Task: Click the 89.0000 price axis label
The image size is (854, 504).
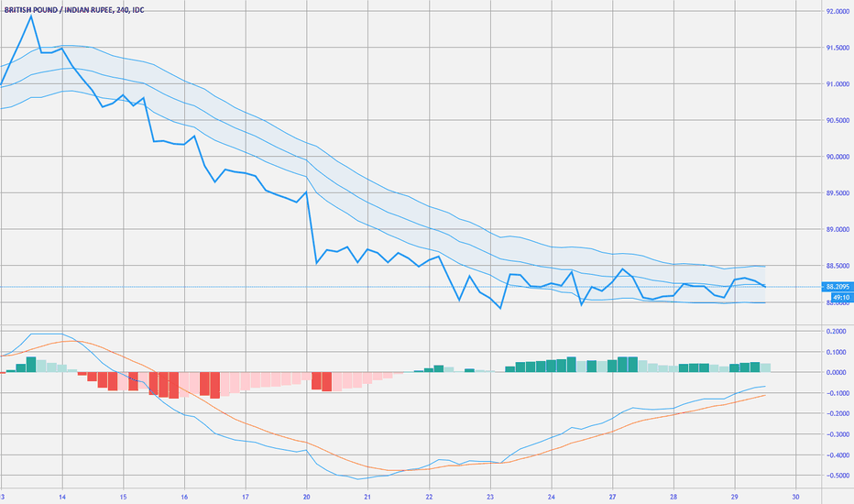Action: pos(838,229)
